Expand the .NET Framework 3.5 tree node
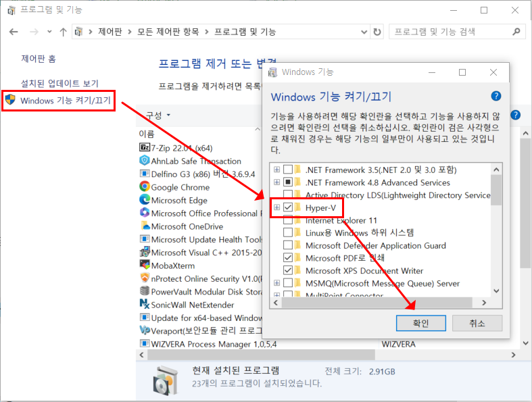The image size is (532, 402). (277, 170)
